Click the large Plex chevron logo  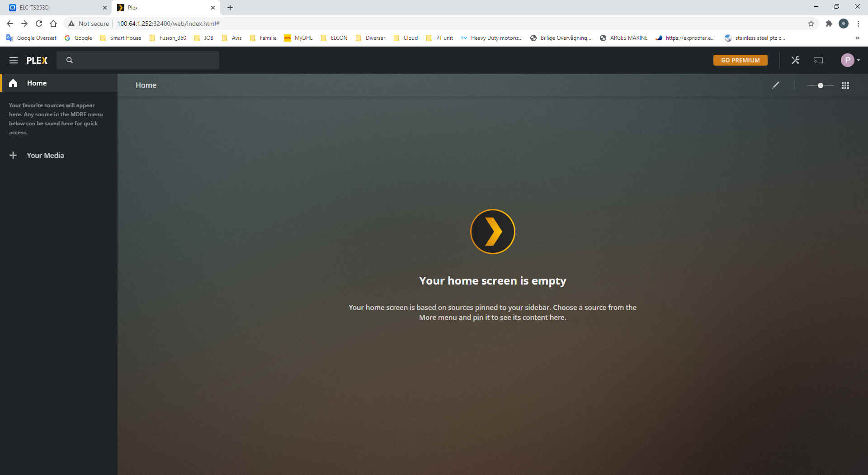pyautogui.click(x=493, y=232)
